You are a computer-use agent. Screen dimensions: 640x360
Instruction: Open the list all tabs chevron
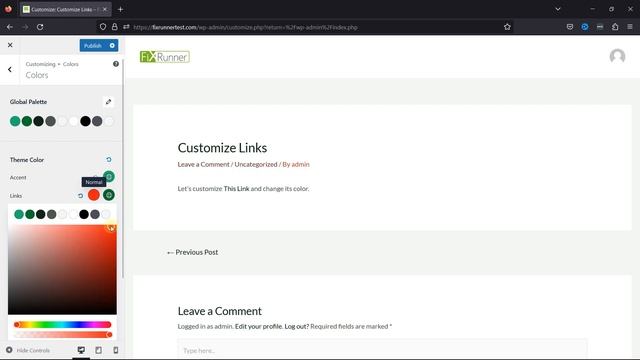point(558,9)
